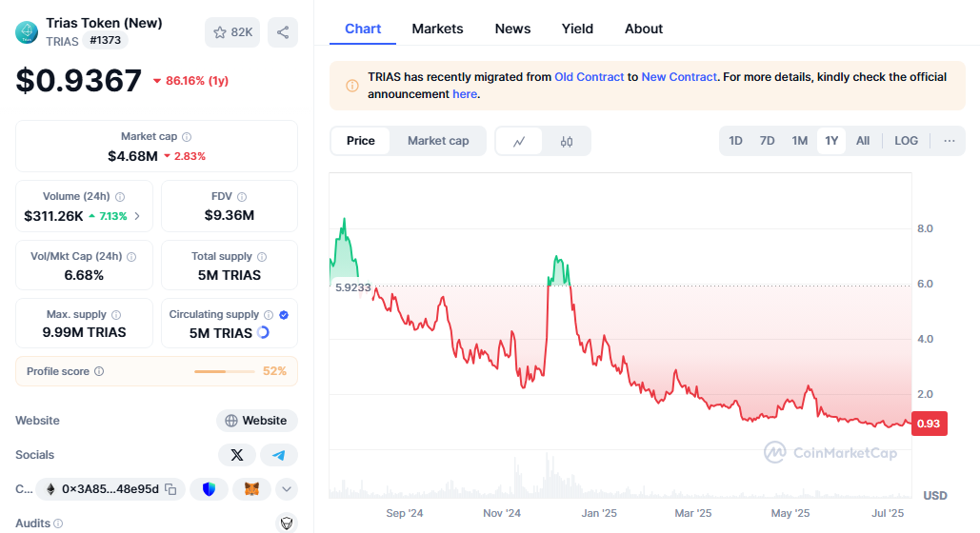Select the line chart type
The width and height of the screenshot is (980, 533).
(x=519, y=142)
